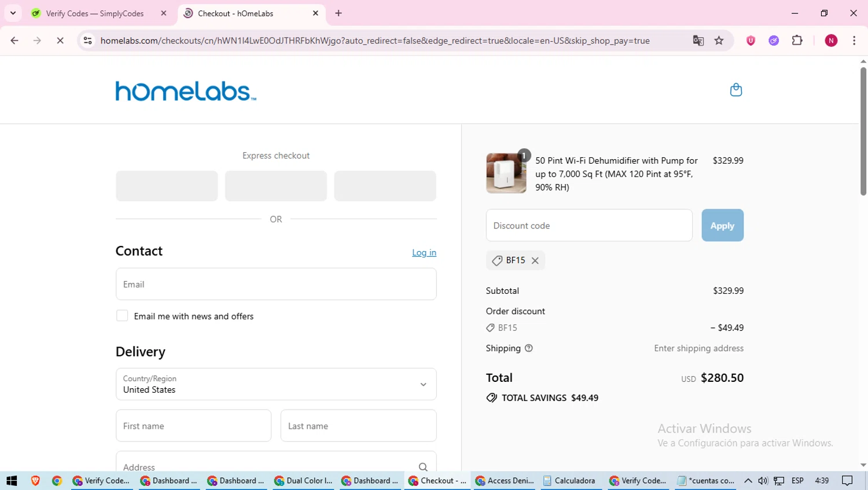Viewport: 868px width, 490px height.
Task: Click the purple circular extension icon
Action: point(774,40)
